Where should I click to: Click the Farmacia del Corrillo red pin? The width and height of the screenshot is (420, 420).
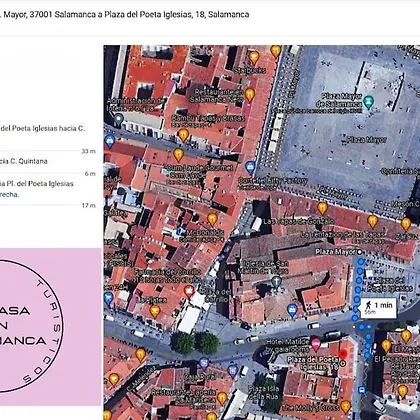pos(189,291)
